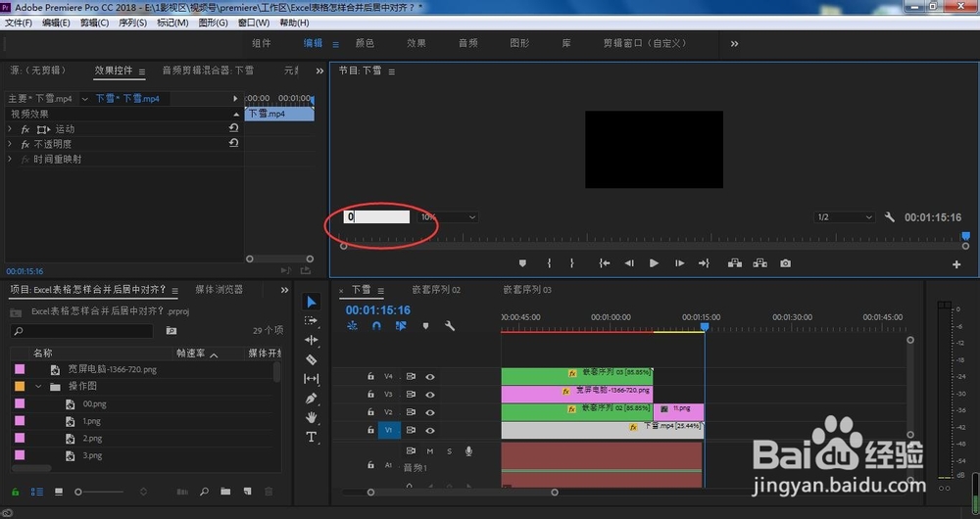The image size is (980, 519).
Task: Open the 序列(S) menu
Action: 132,23
